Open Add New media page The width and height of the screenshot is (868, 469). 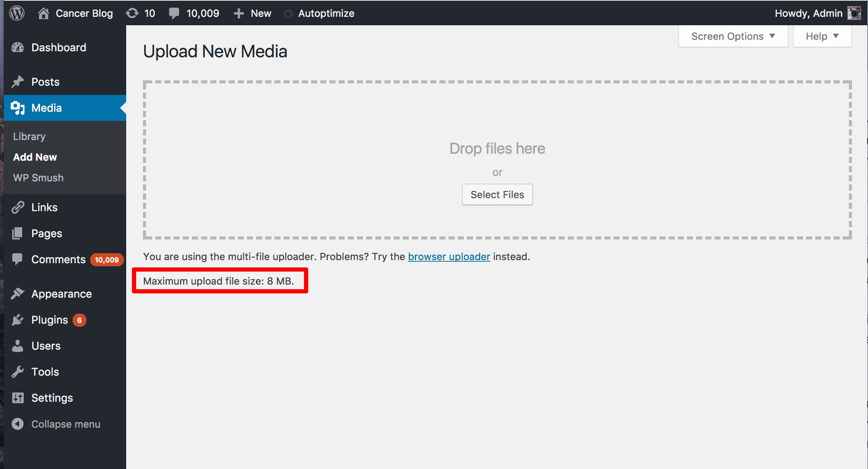coord(35,157)
